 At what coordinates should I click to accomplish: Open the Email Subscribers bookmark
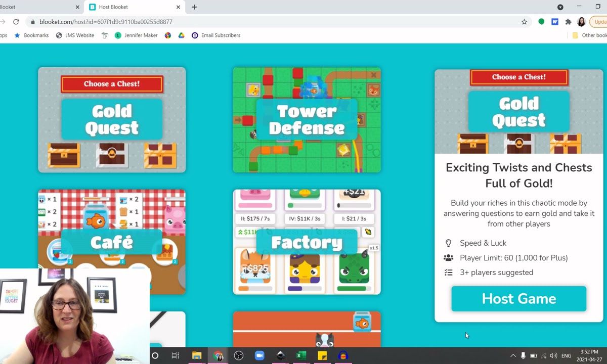pos(216,35)
